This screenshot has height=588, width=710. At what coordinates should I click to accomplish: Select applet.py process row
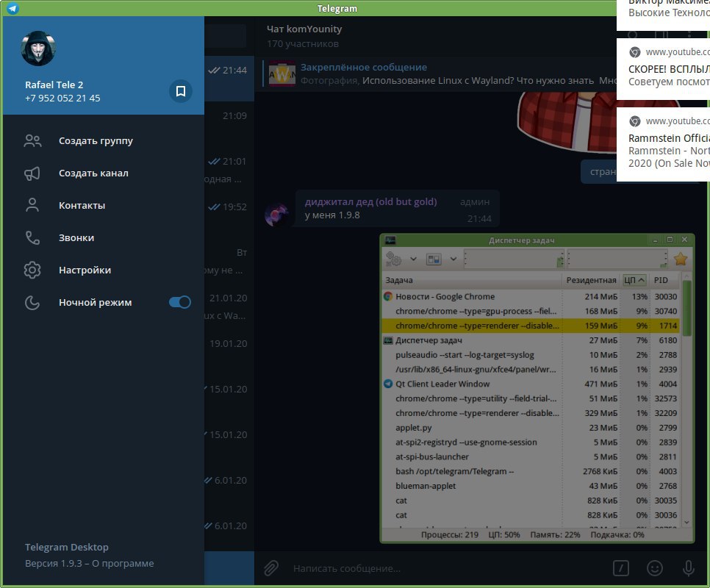tap(531, 428)
